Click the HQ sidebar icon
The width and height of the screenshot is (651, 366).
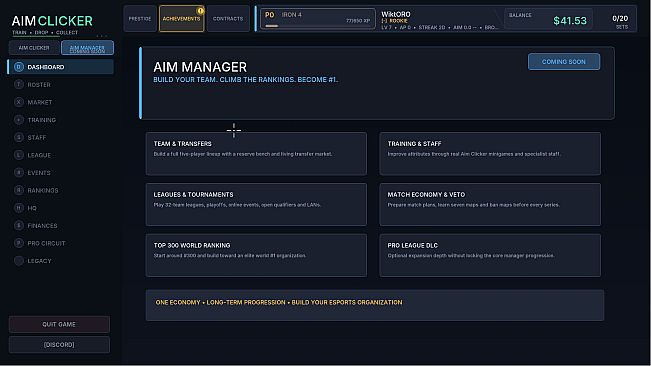click(x=19, y=208)
